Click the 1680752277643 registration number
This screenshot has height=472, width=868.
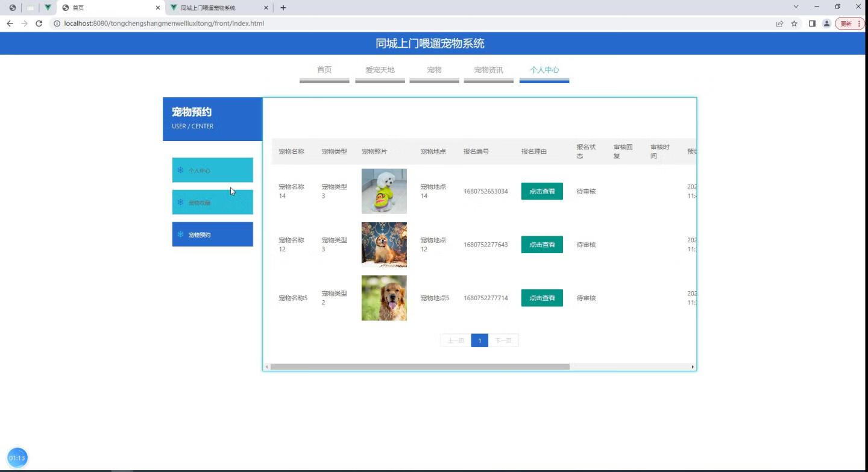coord(486,245)
